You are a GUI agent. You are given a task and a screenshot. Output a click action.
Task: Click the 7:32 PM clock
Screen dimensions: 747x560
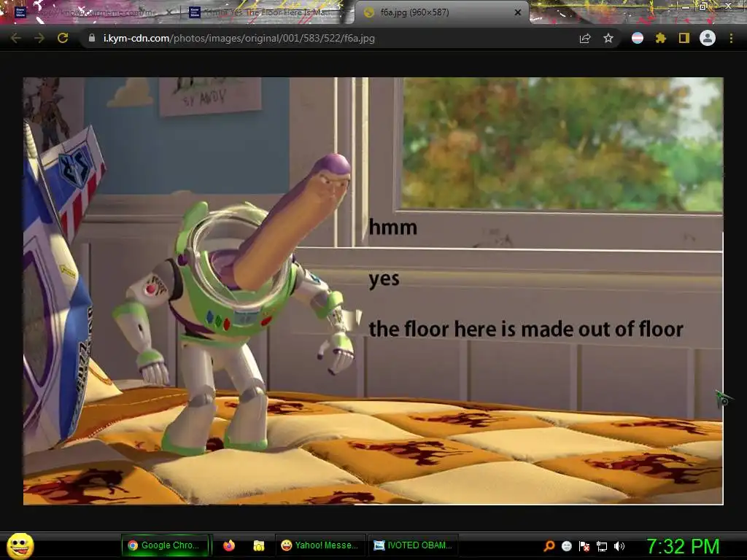click(x=683, y=545)
